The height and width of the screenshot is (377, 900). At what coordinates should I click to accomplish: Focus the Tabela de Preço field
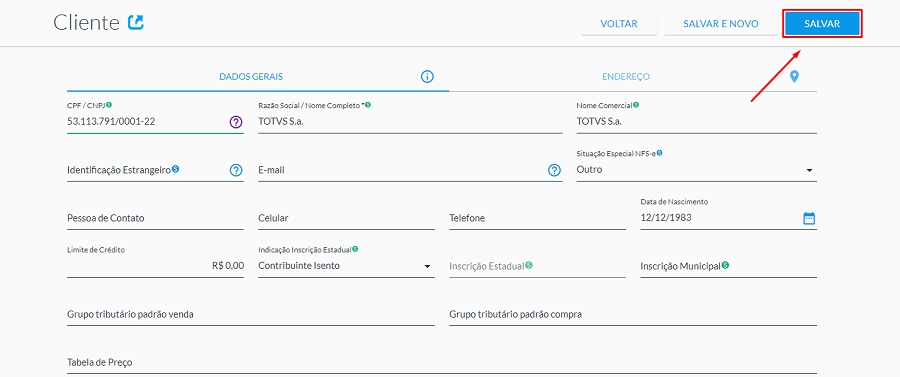(x=441, y=363)
